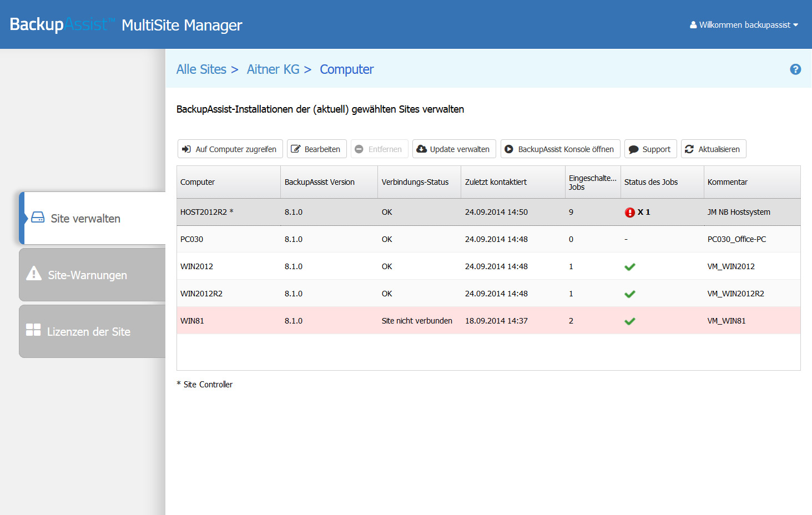Image resolution: width=812 pixels, height=515 pixels.
Task: Click green checkmark in WIN81 row
Action: (x=629, y=321)
